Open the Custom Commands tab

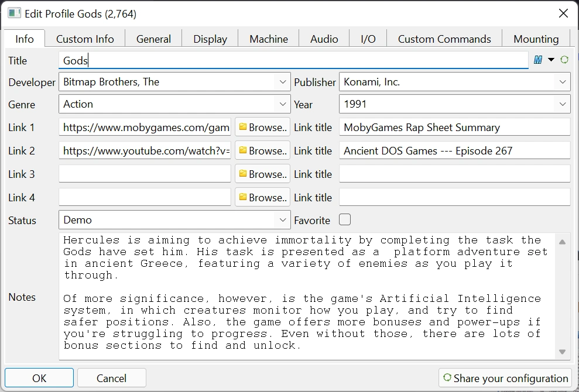click(x=444, y=39)
